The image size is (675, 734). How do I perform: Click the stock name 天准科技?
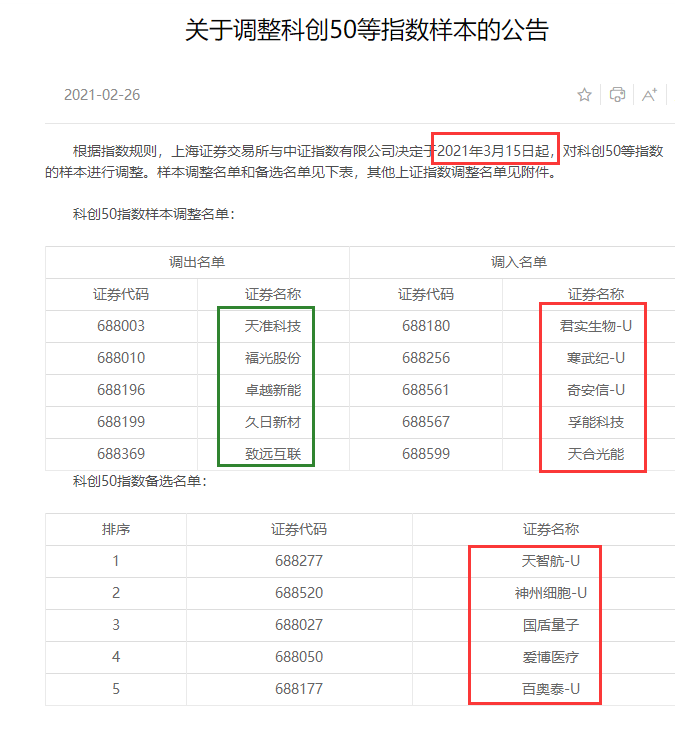coord(273,326)
